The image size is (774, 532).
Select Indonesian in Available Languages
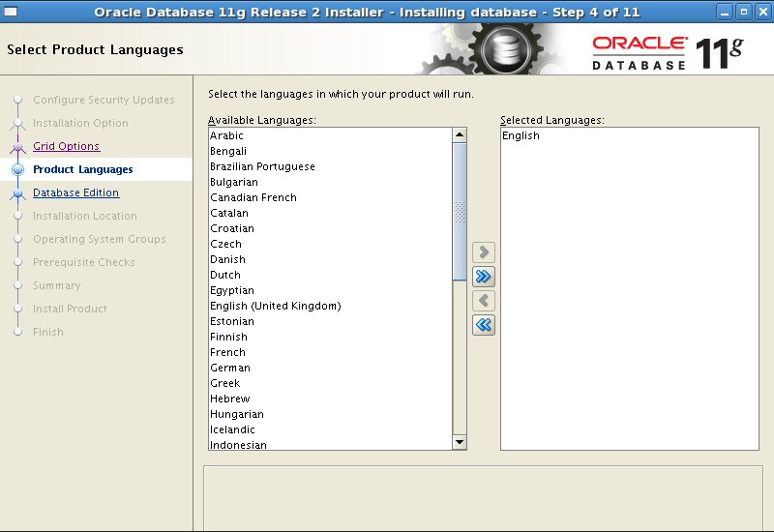tap(330, 444)
